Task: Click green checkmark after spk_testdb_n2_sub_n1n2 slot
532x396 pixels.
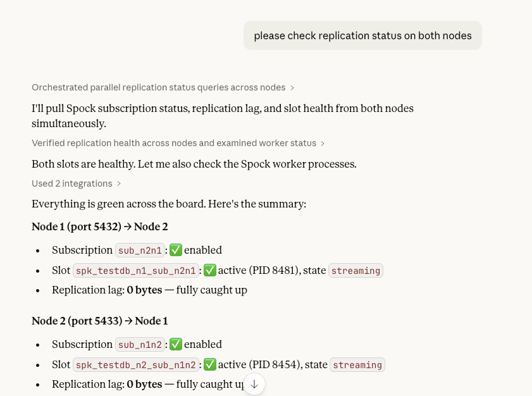Action: pos(210,364)
